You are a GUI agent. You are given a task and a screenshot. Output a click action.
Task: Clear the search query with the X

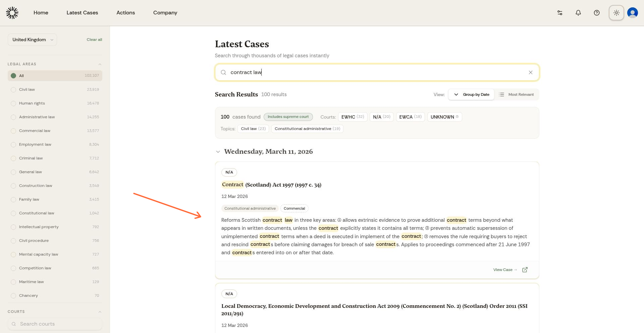click(531, 72)
